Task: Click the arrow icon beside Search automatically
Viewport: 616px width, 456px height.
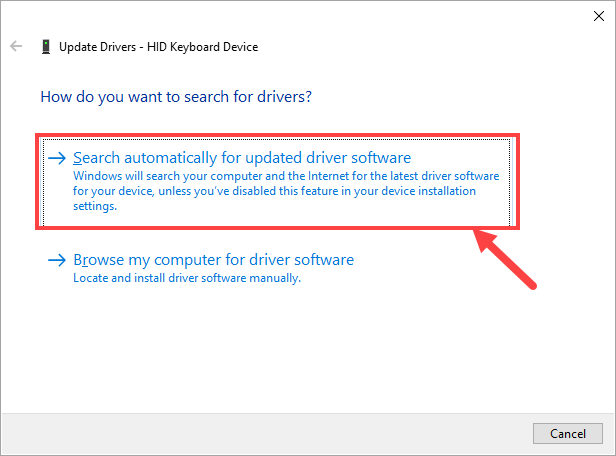Action: (57, 158)
